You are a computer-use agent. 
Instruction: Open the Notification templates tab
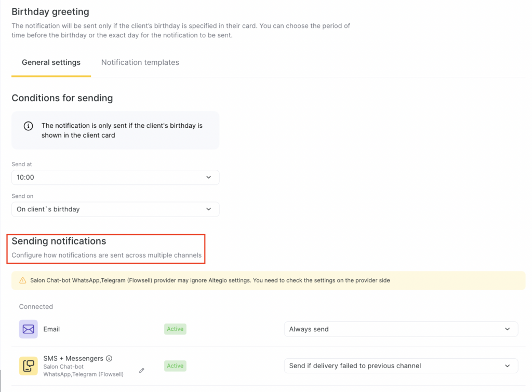(x=140, y=62)
